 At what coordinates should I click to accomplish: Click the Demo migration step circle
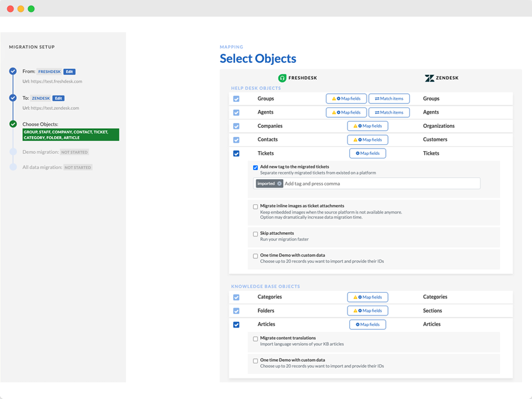pyautogui.click(x=13, y=152)
